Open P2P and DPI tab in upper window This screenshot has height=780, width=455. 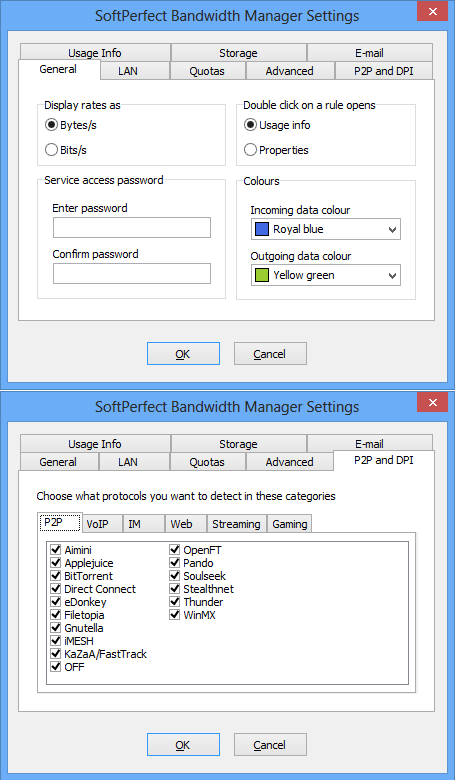pos(384,71)
